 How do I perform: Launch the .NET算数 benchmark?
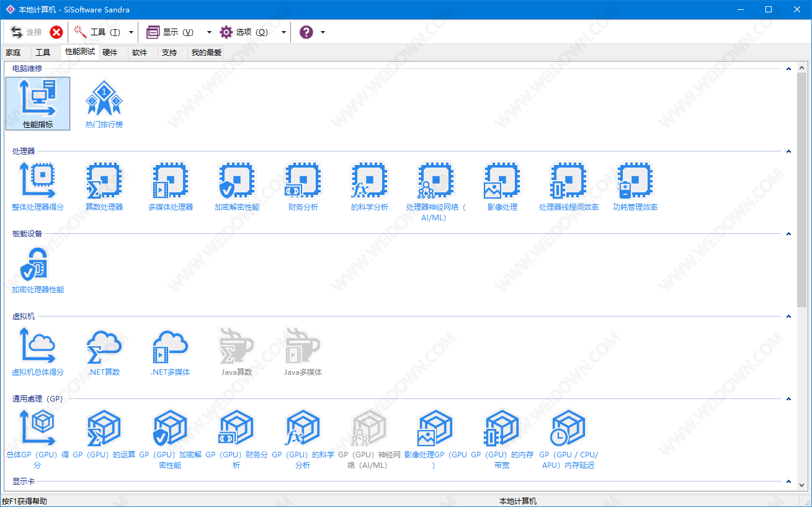coord(104,352)
